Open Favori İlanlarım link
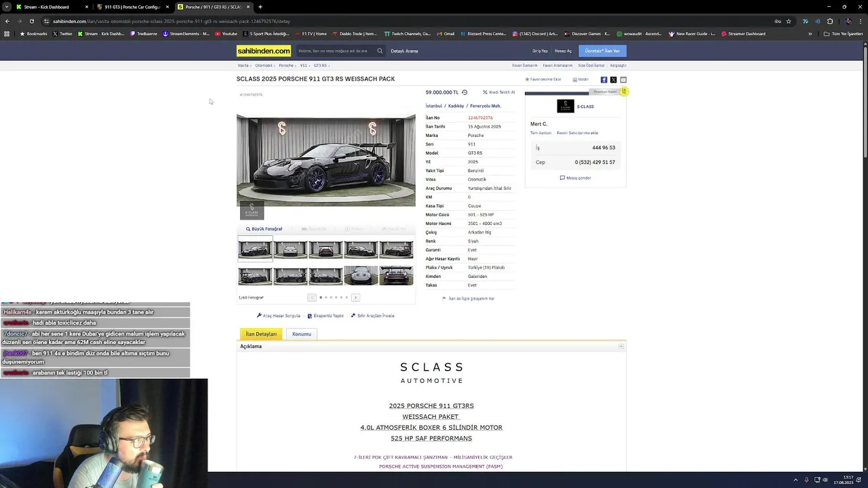The image size is (868, 488). tap(524, 66)
